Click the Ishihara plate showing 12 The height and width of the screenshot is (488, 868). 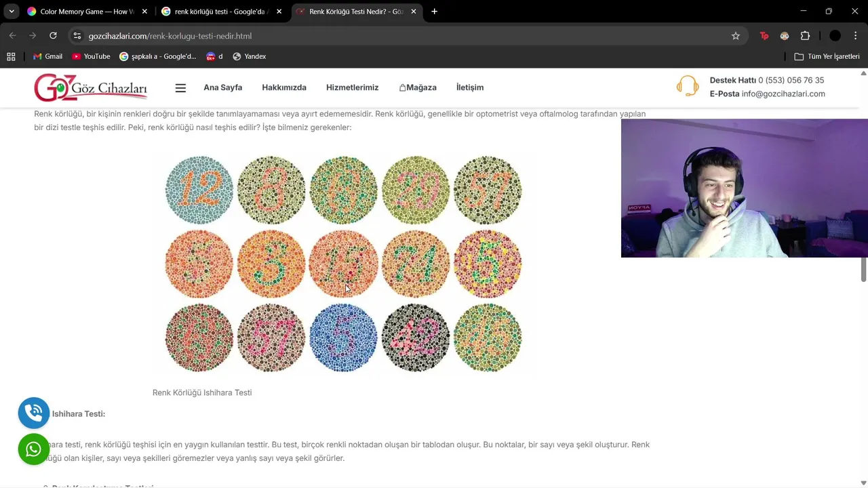199,190
